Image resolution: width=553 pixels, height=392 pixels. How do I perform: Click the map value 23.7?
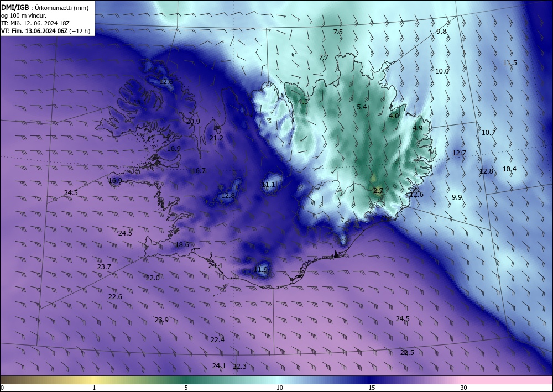[x=104, y=267]
